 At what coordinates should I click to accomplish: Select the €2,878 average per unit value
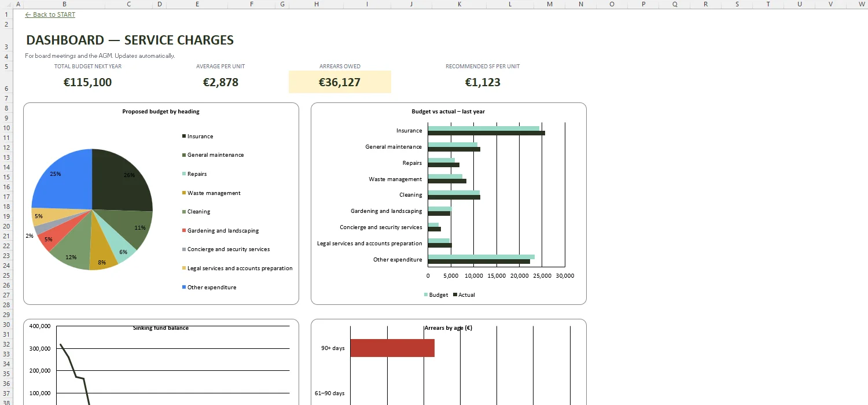pyautogui.click(x=220, y=82)
